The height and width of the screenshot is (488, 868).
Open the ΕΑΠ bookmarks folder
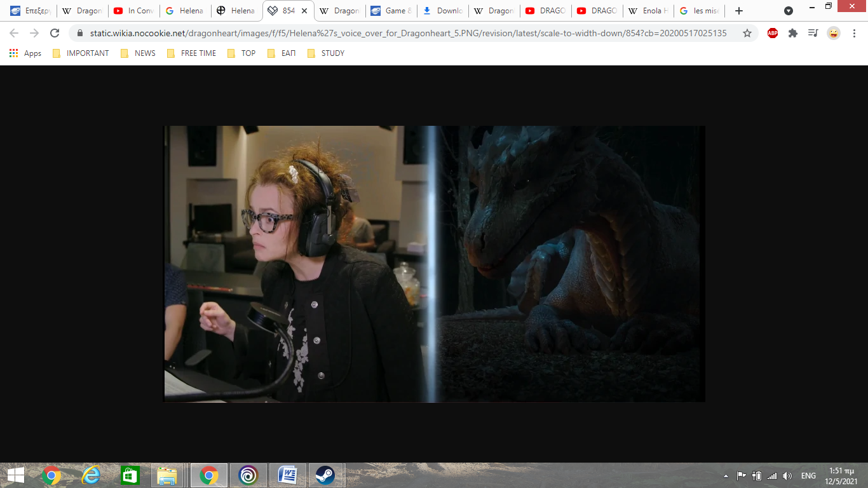coord(281,53)
